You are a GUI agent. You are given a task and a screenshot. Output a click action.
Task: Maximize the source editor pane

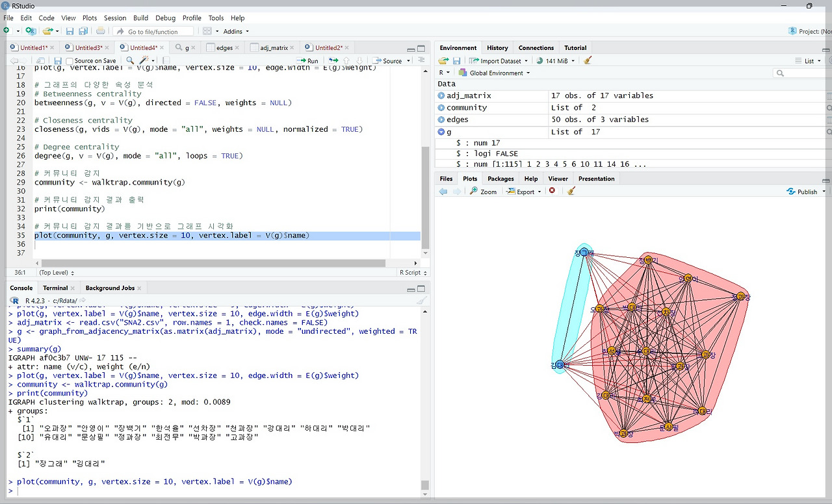coord(421,48)
